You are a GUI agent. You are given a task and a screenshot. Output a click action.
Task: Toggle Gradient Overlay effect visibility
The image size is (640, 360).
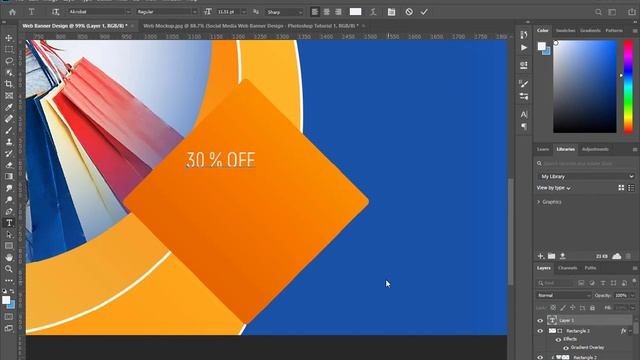pos(566,348)
